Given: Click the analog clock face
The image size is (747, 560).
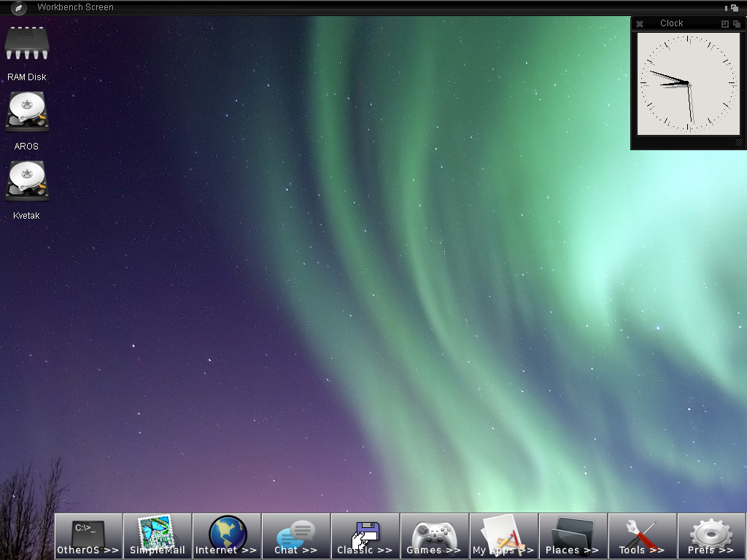Looking at the screenshot, I should (x=688, y=84).
